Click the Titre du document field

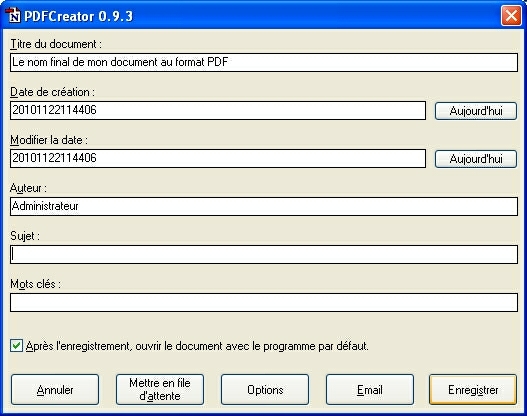coord(264,63)
